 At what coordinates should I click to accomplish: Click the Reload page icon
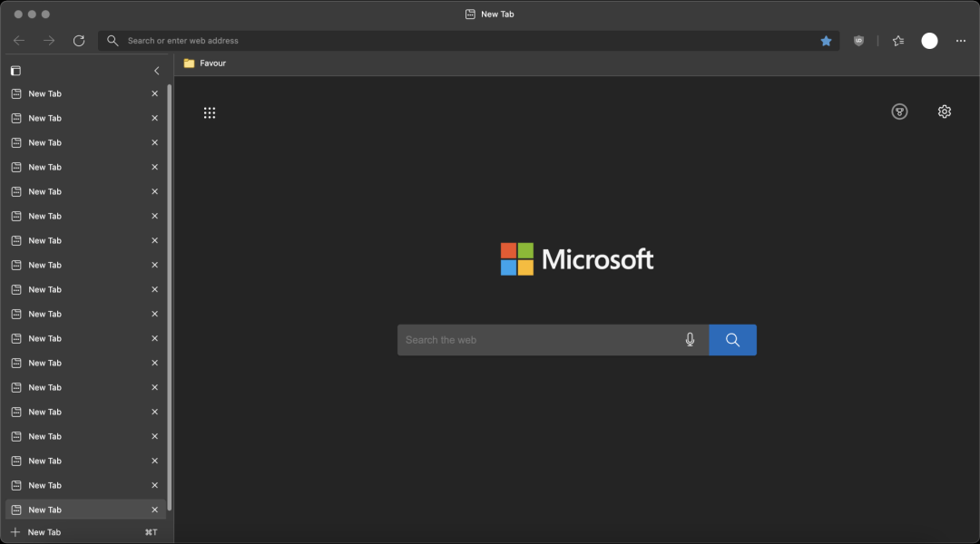coord(79,41)
